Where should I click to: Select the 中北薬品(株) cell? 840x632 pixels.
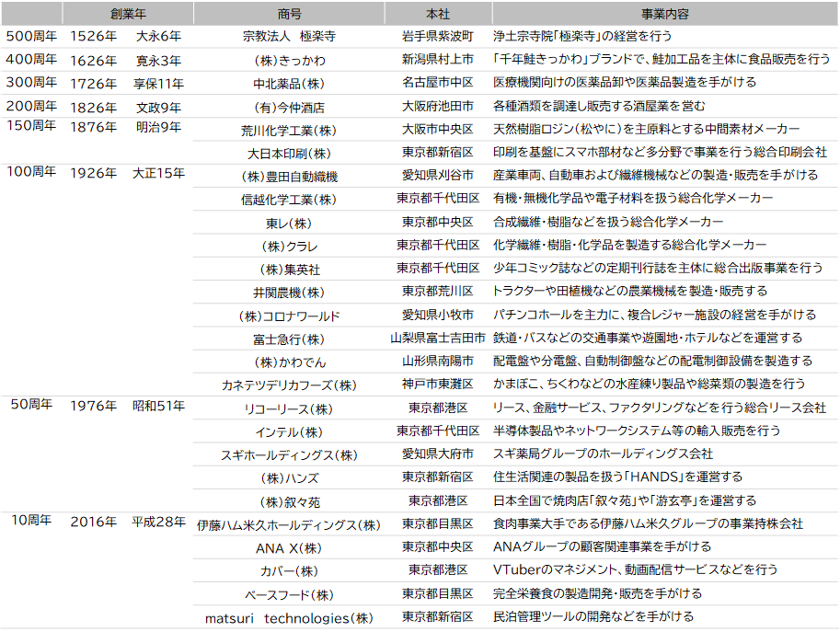click(289, 84)
